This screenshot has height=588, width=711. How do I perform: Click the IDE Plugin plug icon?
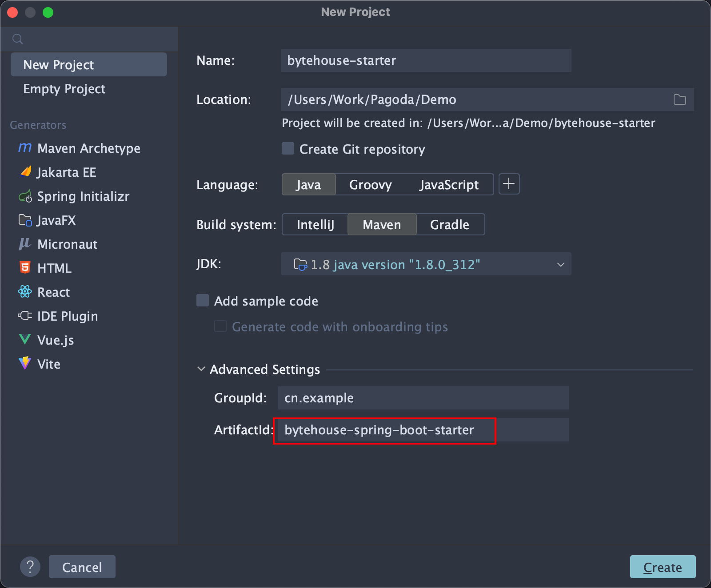coord(25,315)
